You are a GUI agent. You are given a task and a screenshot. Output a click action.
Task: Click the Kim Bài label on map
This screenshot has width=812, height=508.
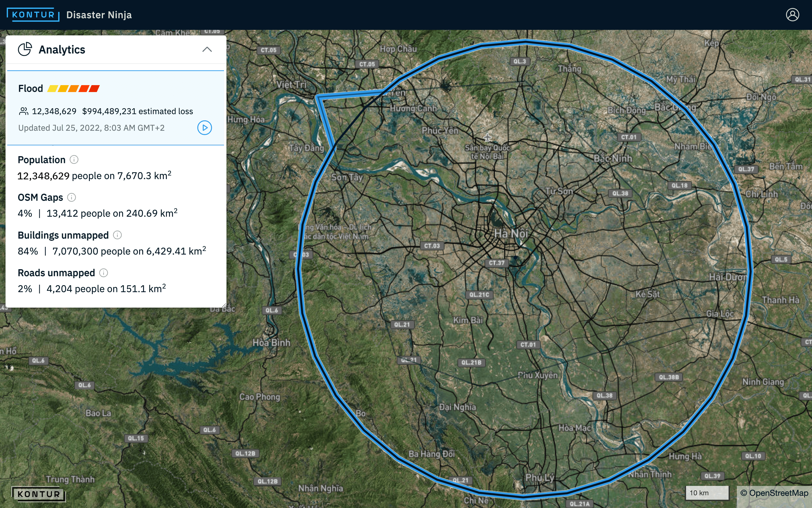click(x=468, y=320)
